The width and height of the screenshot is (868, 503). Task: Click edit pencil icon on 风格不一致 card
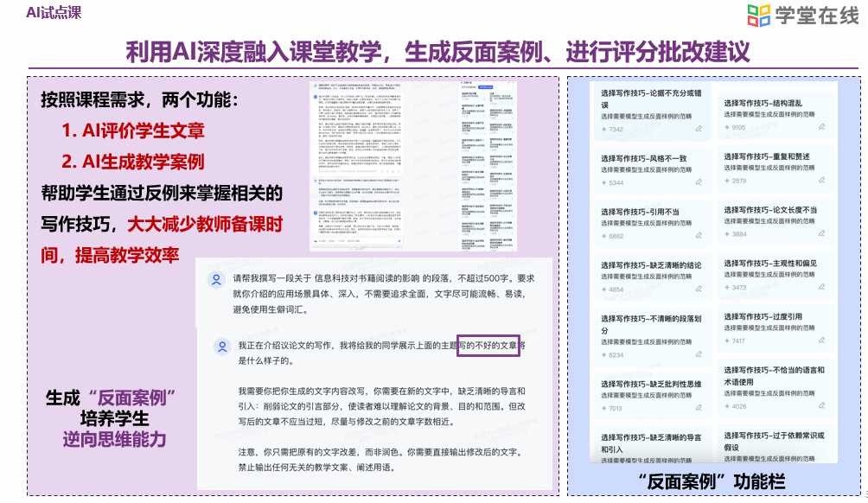click(x=698, y=183)
